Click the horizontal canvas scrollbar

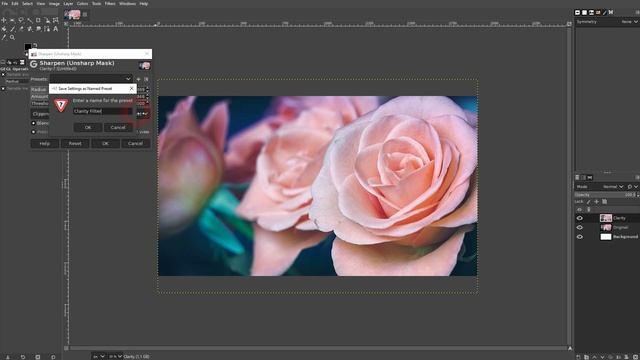[x=318, y=348]
